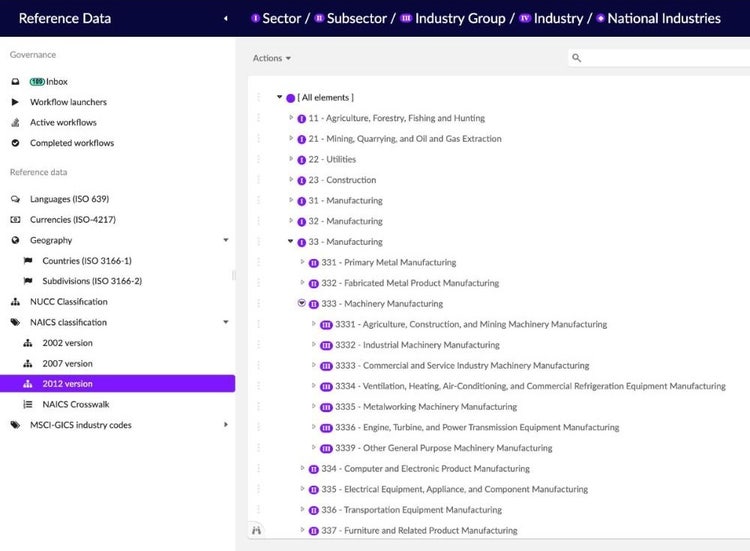Viewport: 750px width, 551px height.
Task: Select 335 - Electrical Equipment, Appliance row
Action: 454,489
